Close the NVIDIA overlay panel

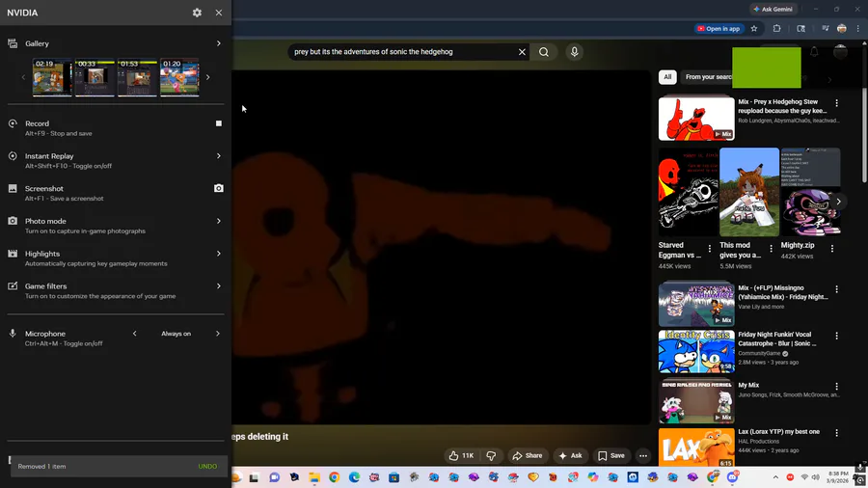point(219,13)
